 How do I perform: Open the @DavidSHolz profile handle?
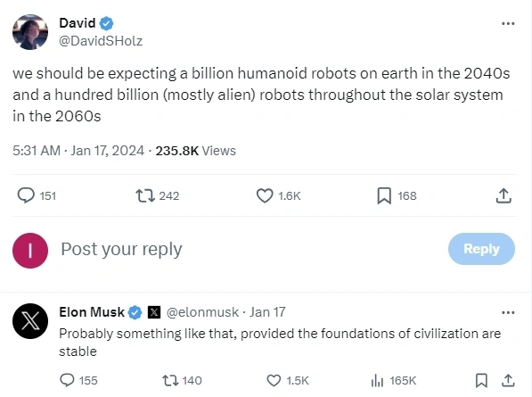(101, 41)
